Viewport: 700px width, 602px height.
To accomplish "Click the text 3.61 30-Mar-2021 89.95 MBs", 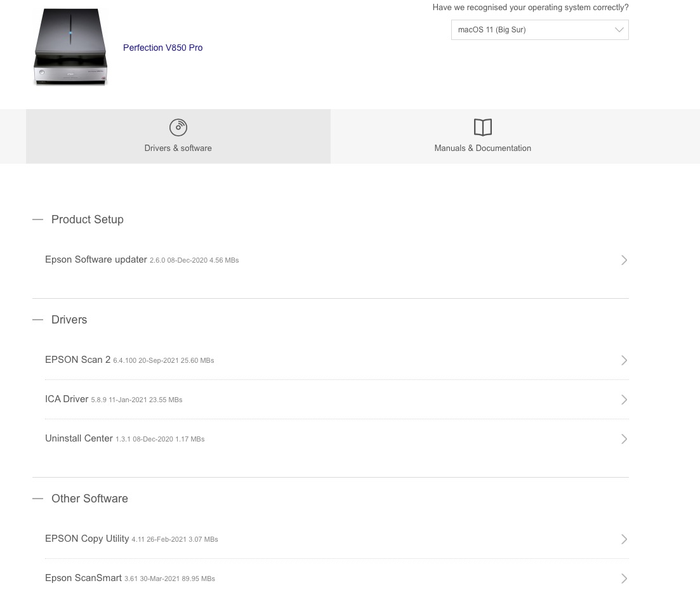I will pyautogui.click(x=169, y=579).
